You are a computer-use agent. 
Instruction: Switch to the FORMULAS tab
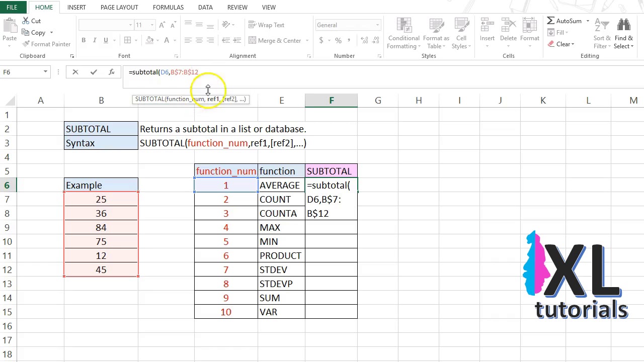(168, 8)
